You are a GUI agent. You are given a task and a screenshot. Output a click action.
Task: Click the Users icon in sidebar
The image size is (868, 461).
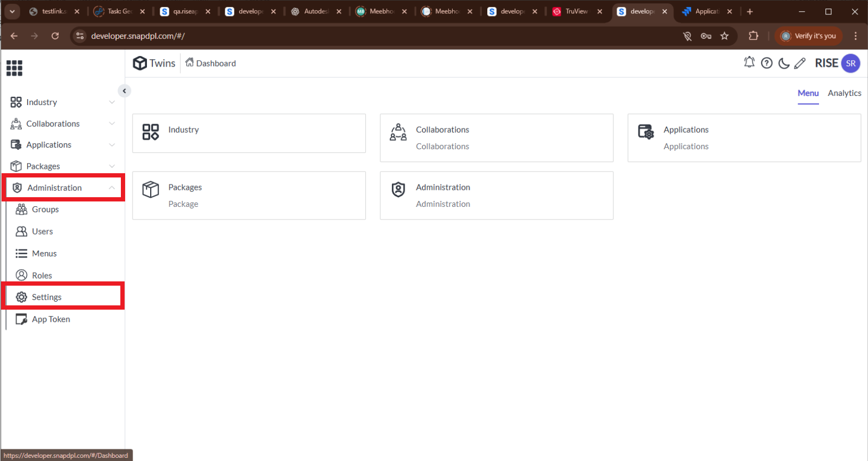click(21, 231)
